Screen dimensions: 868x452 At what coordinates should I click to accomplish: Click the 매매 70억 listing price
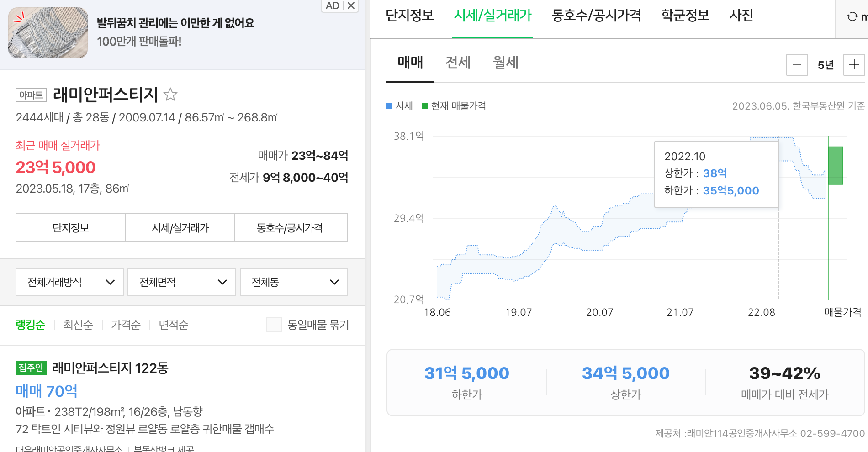pos(47,391)
